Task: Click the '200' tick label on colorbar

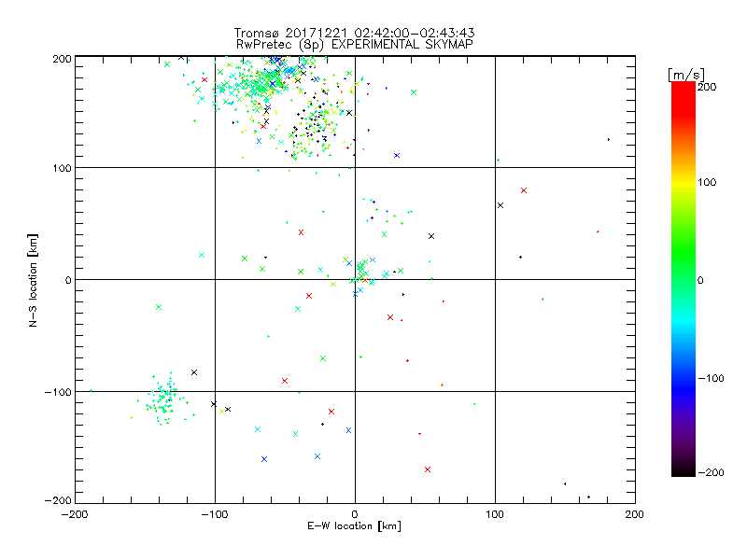Action: pyautogui.click(x=707, y=87)
